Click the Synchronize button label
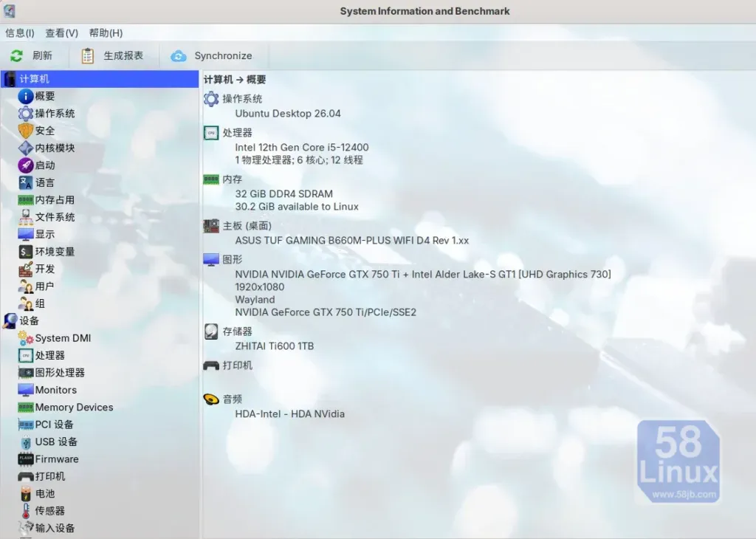Image resolution: width=756 pixels, height=539 pixels. (x=223, y=56)
